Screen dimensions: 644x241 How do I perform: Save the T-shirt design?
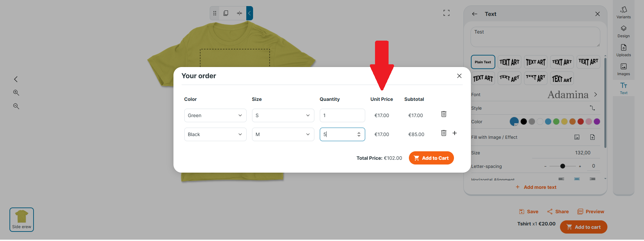click(x=529, y=212)
